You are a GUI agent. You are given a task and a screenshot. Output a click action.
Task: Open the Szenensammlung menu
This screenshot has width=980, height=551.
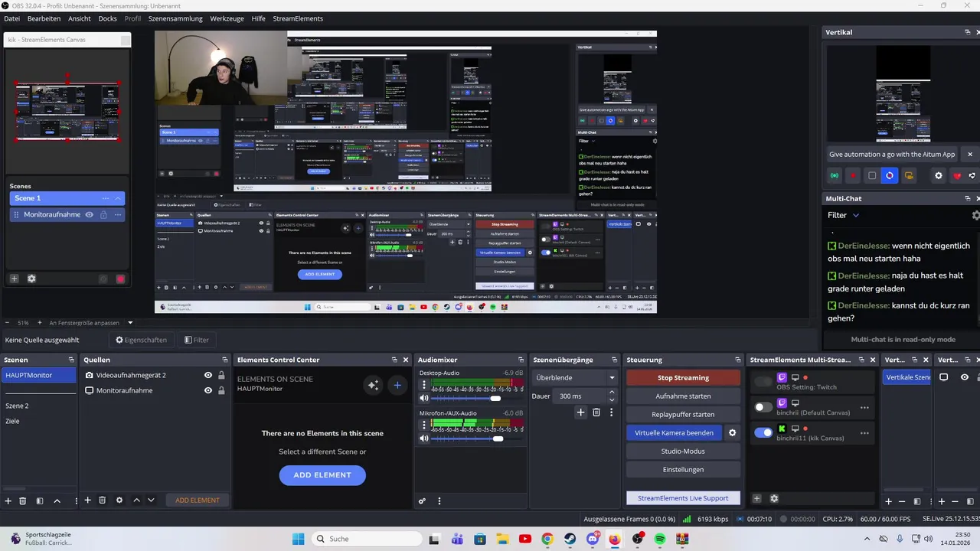coord(175,18)
